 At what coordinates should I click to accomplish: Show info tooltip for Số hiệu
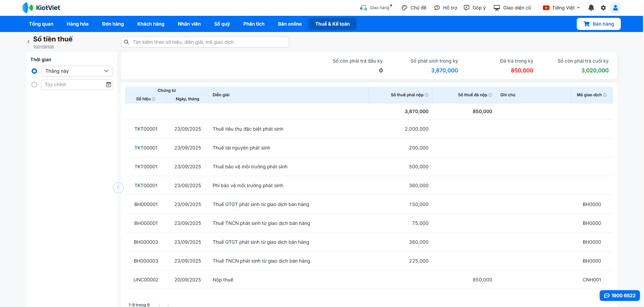[154, 99]
